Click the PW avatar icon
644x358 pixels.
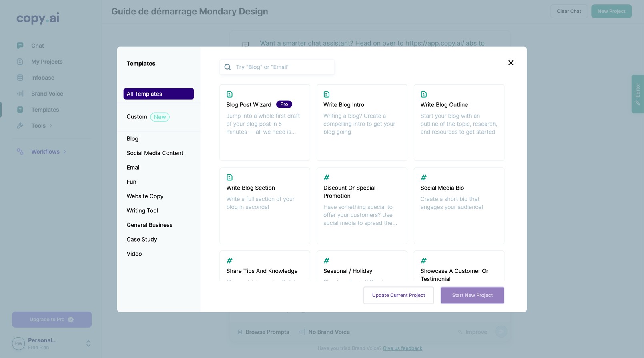tap(18, 344)
